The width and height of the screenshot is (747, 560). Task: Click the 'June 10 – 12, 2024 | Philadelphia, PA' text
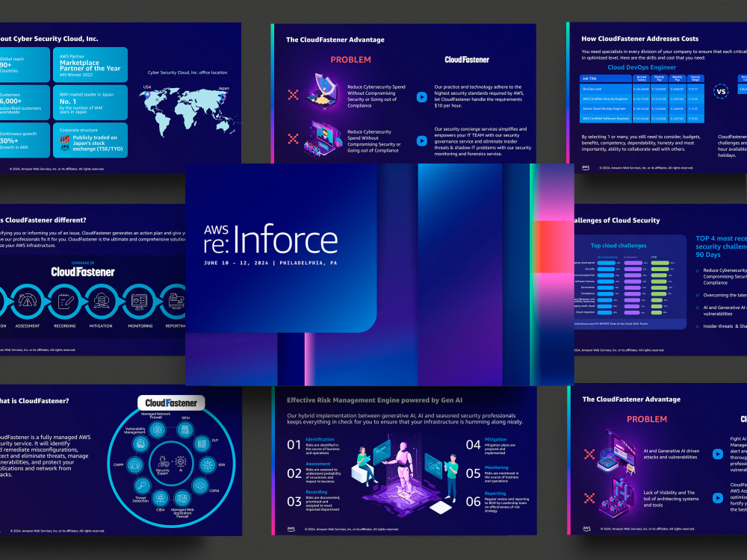(270, 263)
